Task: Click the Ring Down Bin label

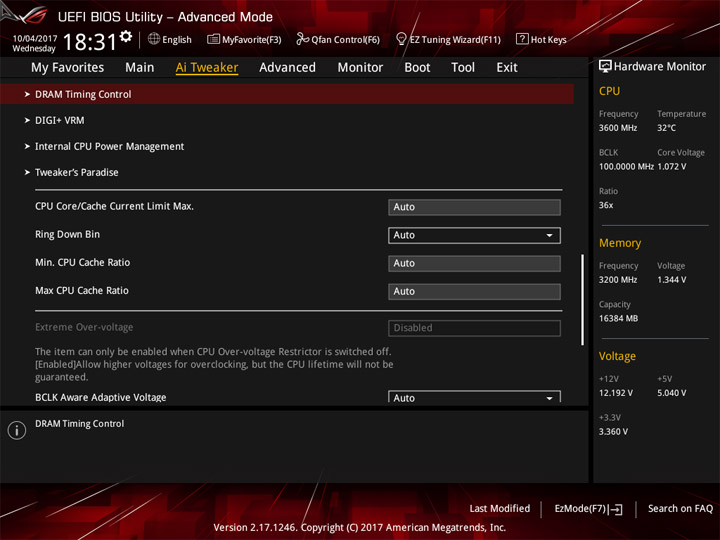Action: 68,235
